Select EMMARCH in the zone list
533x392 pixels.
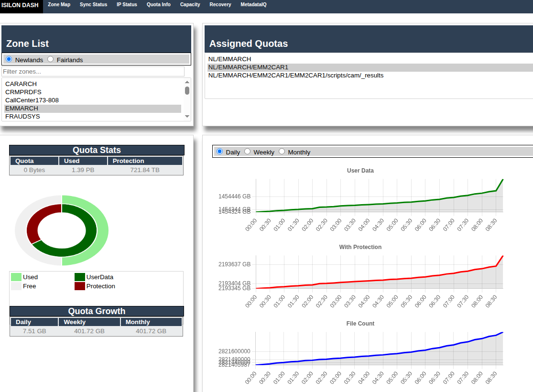(93, 108)
